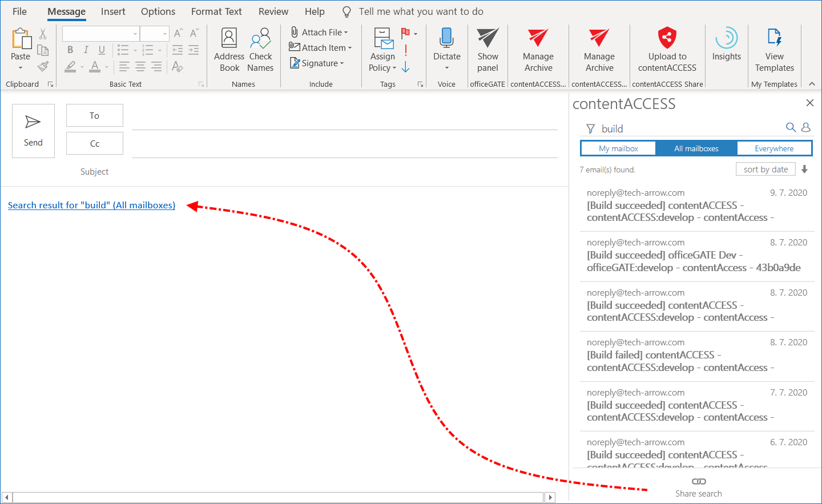Open the sort by date dropdown
Screen dimensions: 822x504
click(765, 170)
